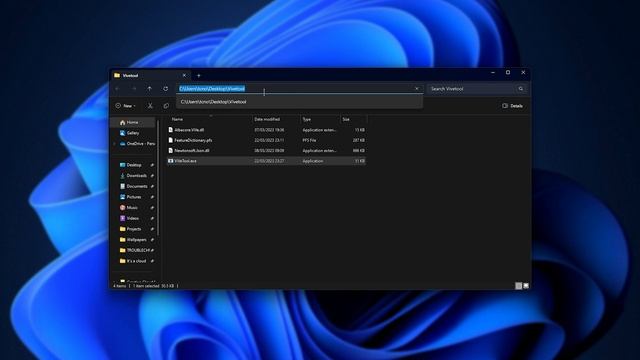Click the pin icon beside Music
The image size is (640, 360).
tap(152, 208)
